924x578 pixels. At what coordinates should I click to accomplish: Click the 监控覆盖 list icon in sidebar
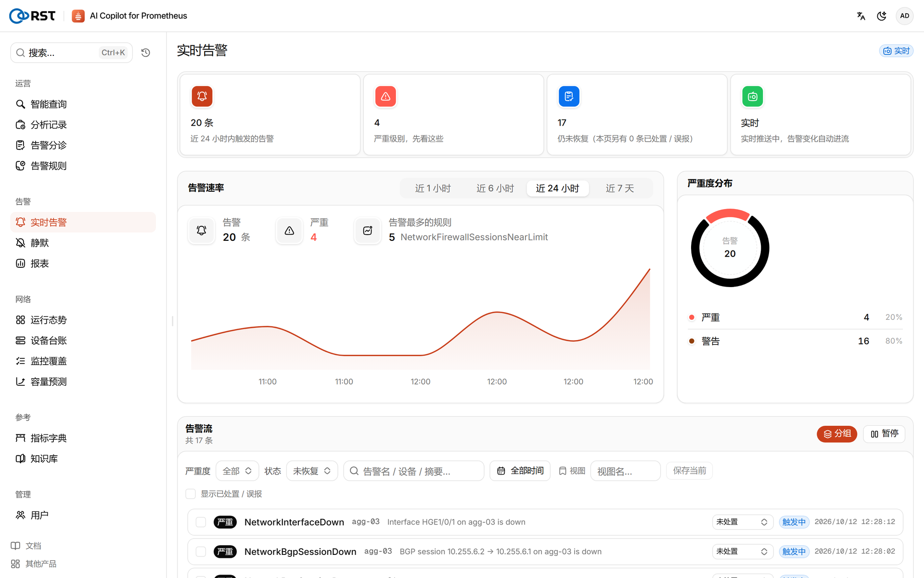(x=20, y=361)
